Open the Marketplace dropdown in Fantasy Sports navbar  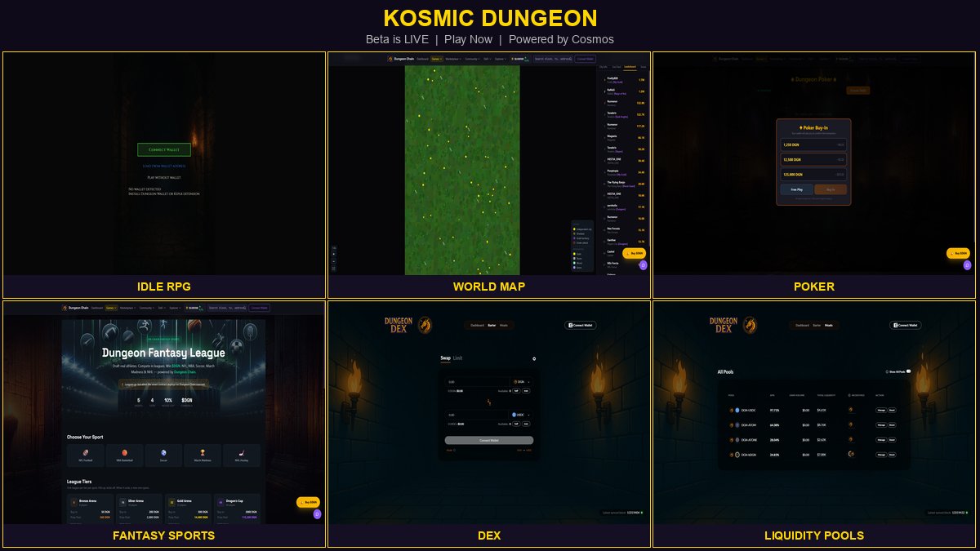(x=128, y=308)
